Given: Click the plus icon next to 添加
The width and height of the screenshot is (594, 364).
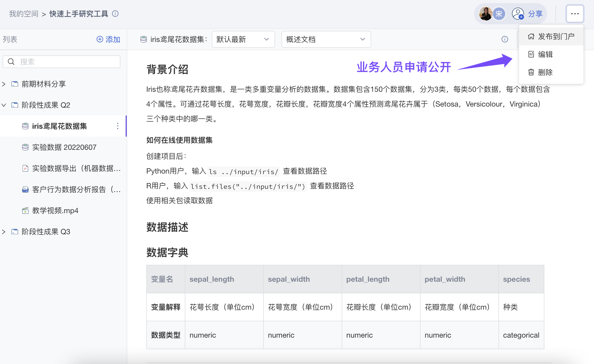Looking at the screenshot, I should [100, 39].
